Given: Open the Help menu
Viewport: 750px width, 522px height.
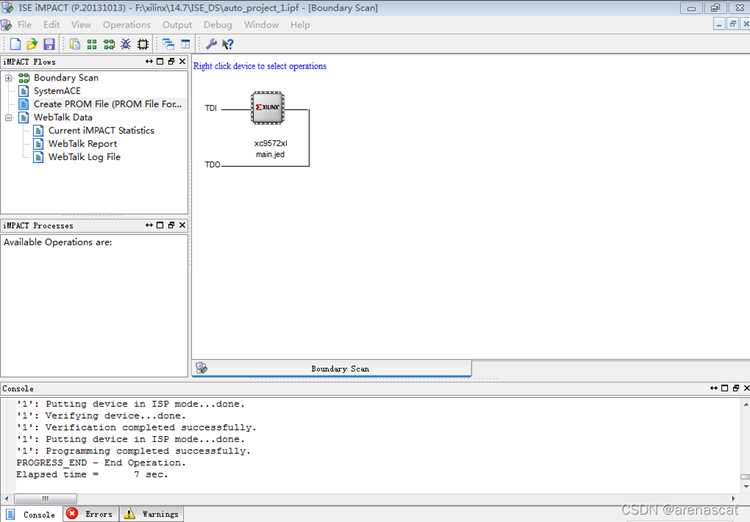Looking at the screenshot, I should [x=300, y=25].
